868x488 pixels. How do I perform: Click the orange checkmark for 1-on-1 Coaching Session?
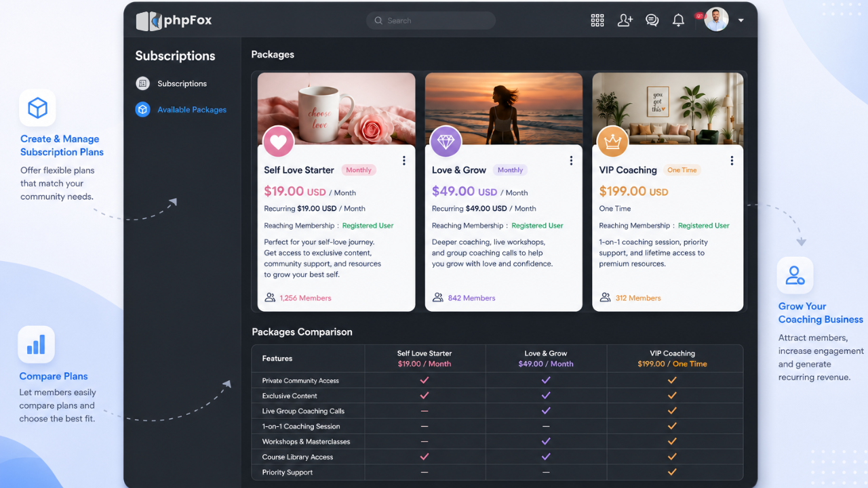pos(672,426)
